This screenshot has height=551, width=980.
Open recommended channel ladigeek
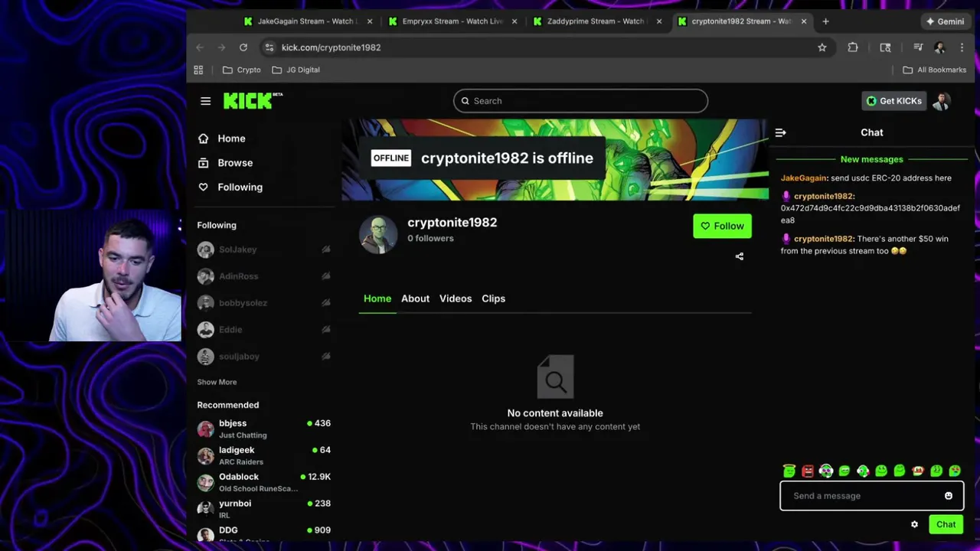coord(263,455)
